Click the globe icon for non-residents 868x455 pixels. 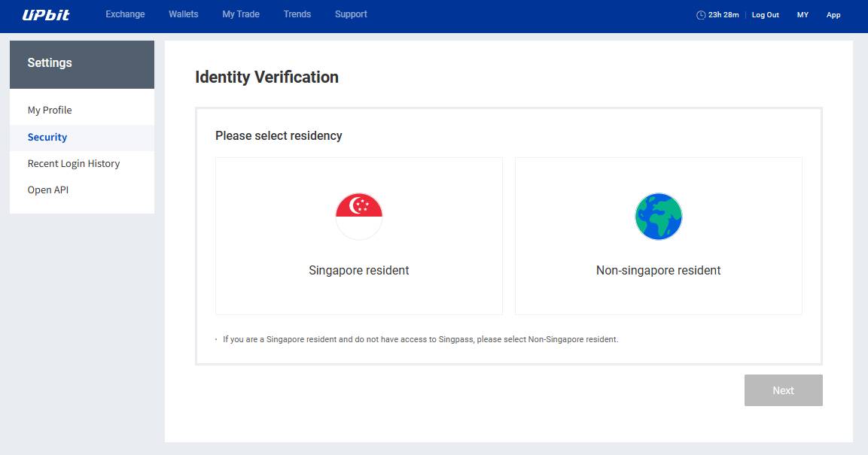(x=658, y=216)
